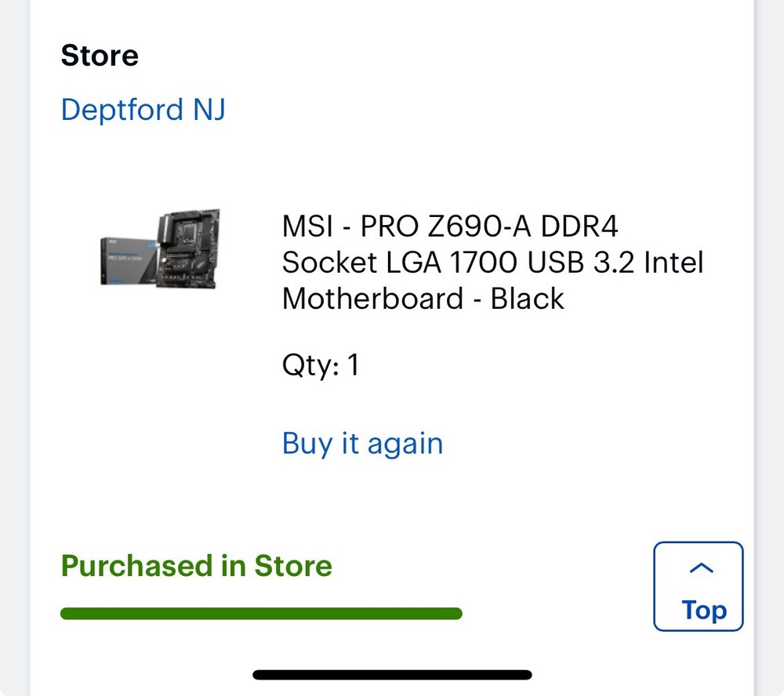Select the Buy it again option
784x696 pixels.
pyautogui.click(x=361, y=443)
